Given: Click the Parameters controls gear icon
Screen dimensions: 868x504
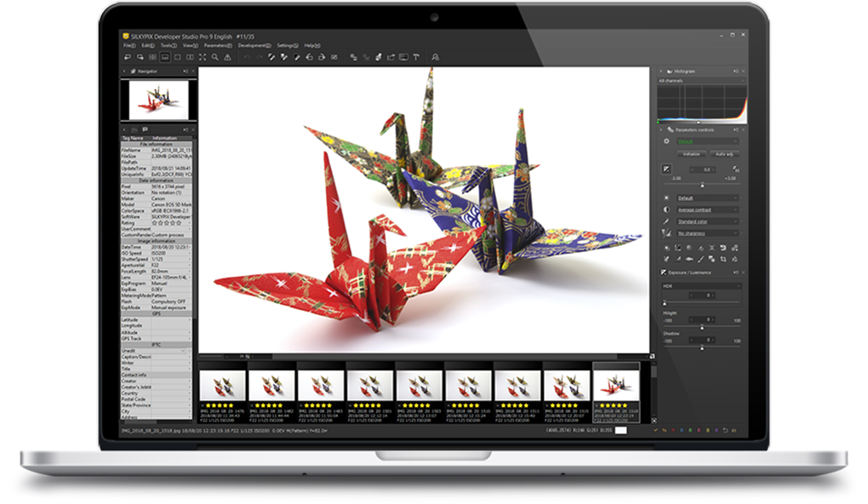Looking at the screenshot, I should (667, 140).
